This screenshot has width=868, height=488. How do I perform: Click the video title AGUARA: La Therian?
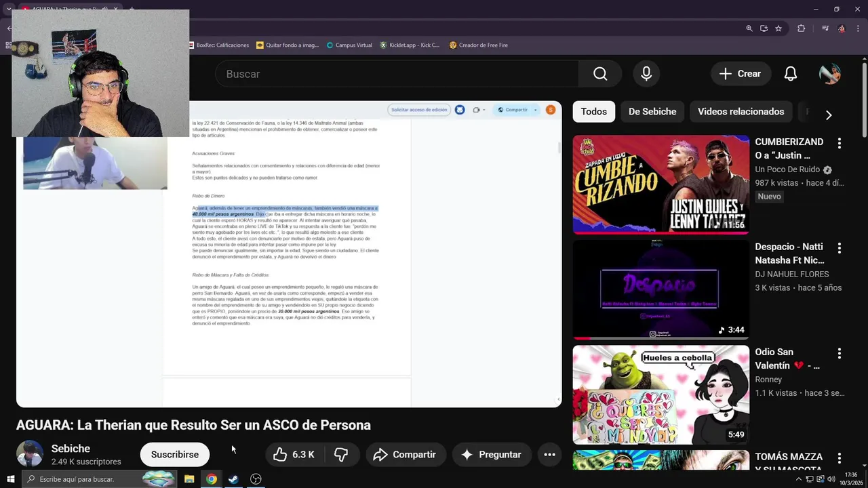[193, 426]
